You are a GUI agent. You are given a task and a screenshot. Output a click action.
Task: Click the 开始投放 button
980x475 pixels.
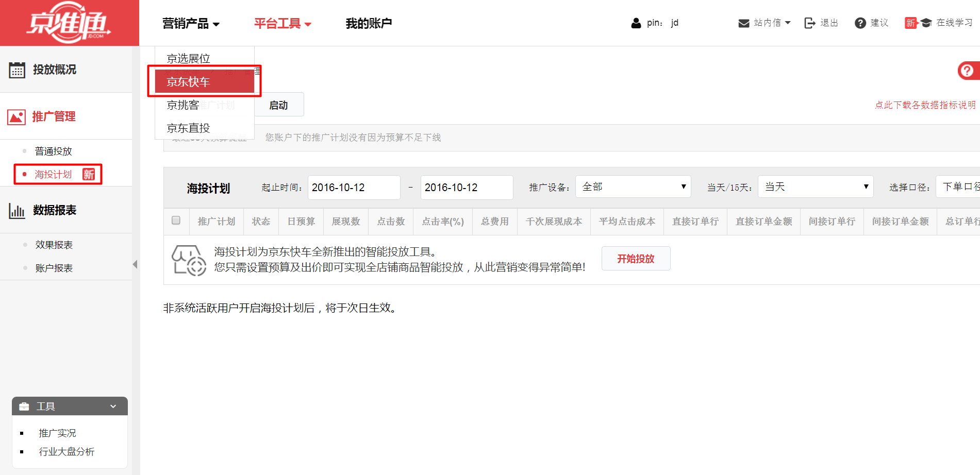tap(636, 259)
